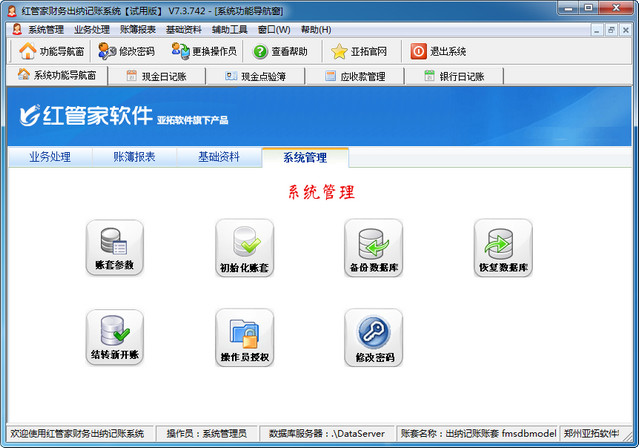This screenshot has height=448, width=639.
Task: Switch to 业务处理 navigation tab
Action: tap(50, 157)
